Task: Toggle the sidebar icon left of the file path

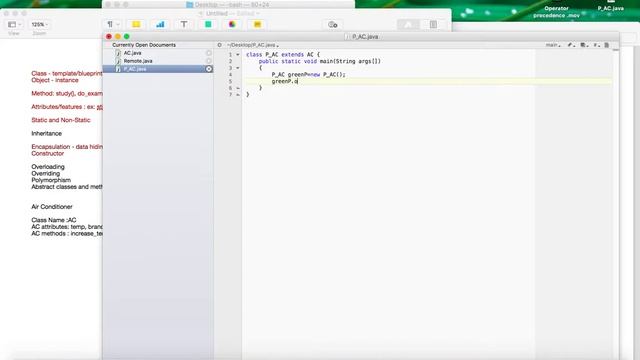Action: (219, 45)
